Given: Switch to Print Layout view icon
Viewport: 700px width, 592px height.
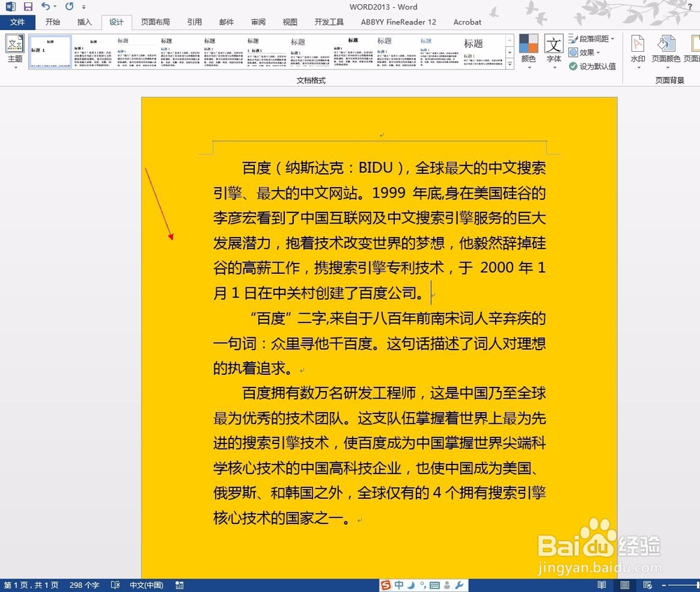Looking at the screenshot, I should click(x=625, y=585).
